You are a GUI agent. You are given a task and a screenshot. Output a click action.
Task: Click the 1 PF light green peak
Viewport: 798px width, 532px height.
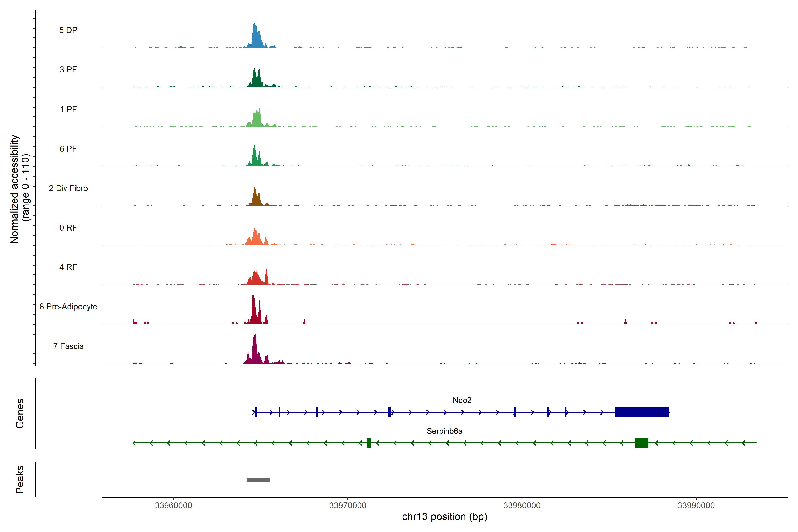[x=257, y=119]
